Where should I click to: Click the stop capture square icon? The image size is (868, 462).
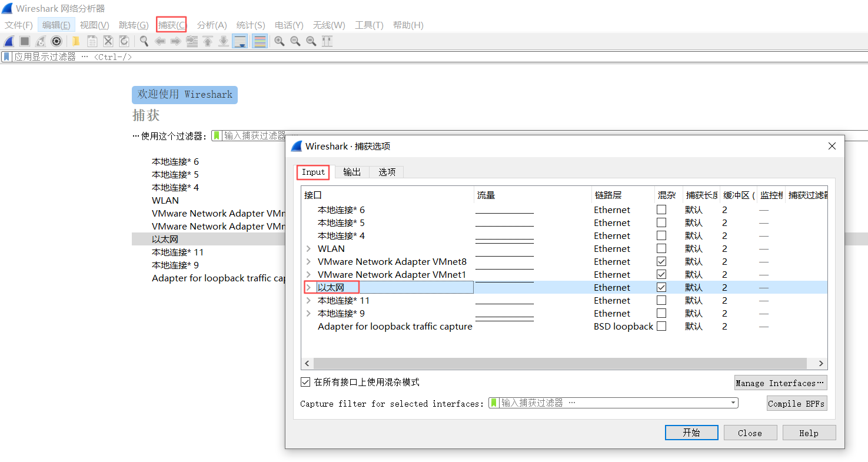[25, 41]
